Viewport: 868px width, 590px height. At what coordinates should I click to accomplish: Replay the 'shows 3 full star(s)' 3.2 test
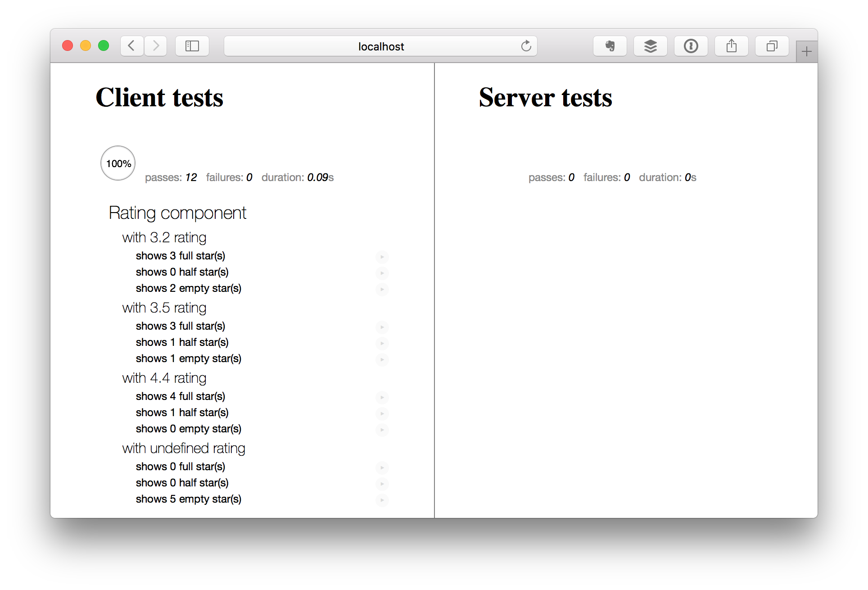(382, 257)
